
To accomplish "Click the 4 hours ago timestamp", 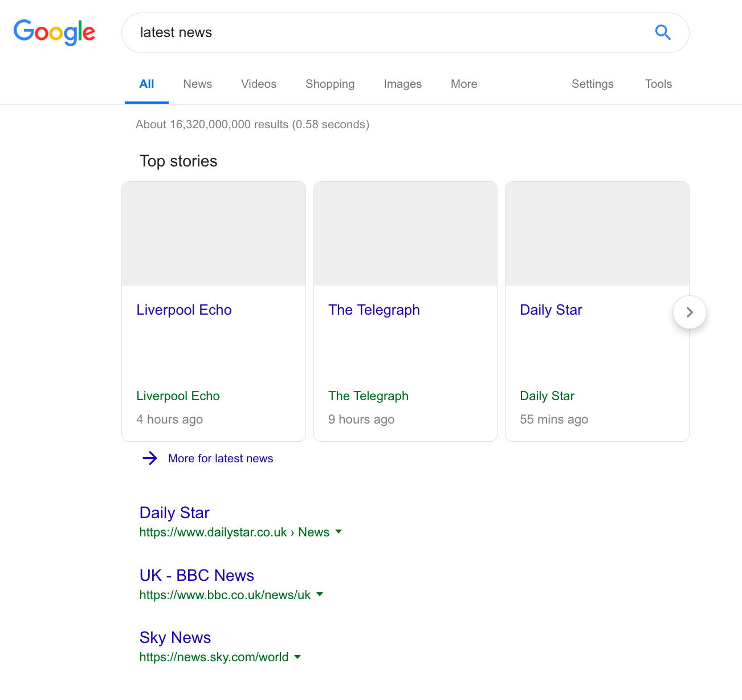I will tap(169, 419).
